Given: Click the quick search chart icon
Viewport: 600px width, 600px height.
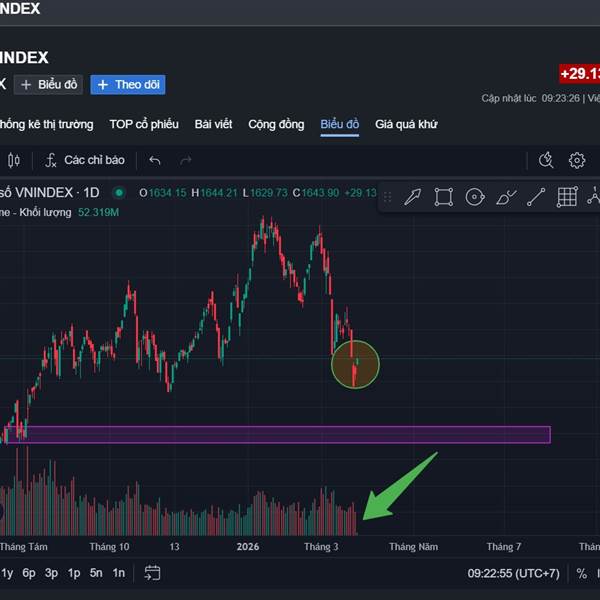Looking at the screenshot, I should (x=546, y=160).
